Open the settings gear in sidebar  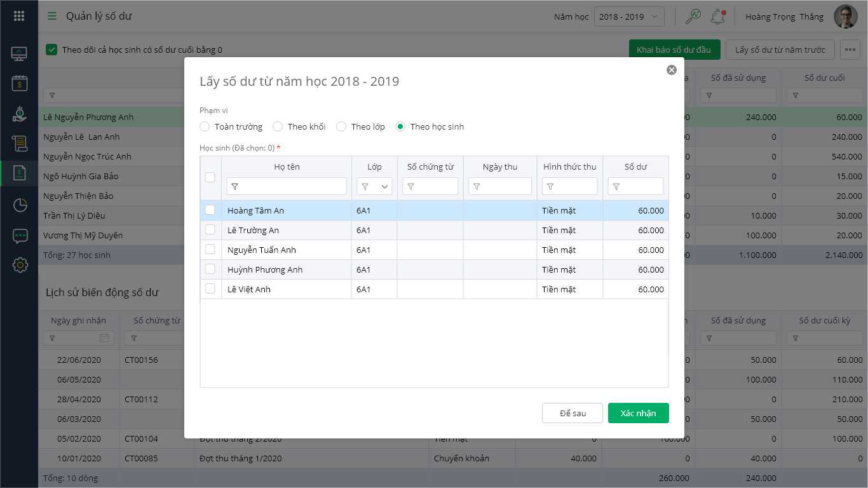20,265
